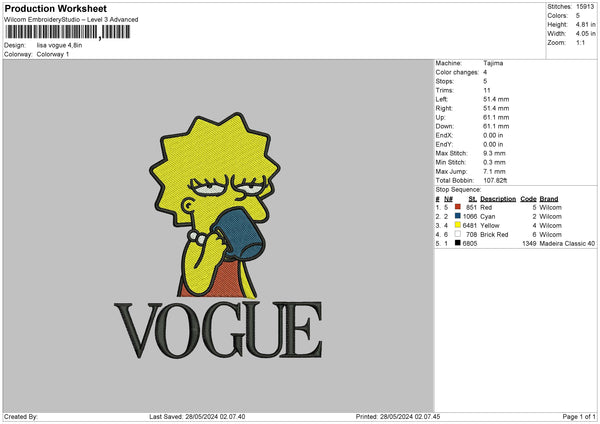
Task: Select the design name 'lisa vogue 4,8in'
Action: [x=59, y=45]
